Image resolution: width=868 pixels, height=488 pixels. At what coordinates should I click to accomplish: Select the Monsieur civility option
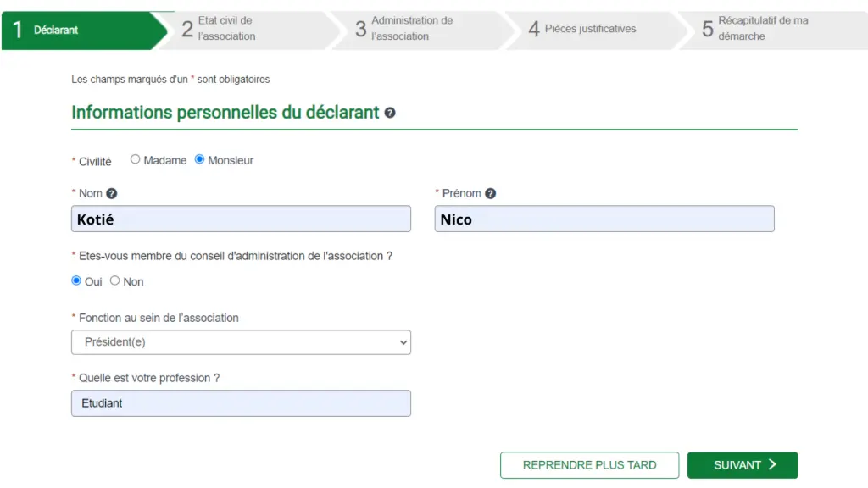(x=200, y=159)
